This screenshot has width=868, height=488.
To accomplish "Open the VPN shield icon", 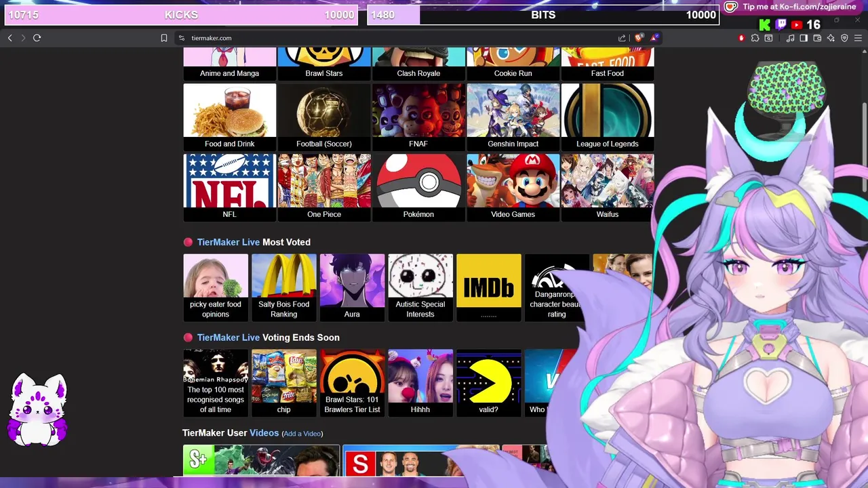I will click(x=844, y=38).
